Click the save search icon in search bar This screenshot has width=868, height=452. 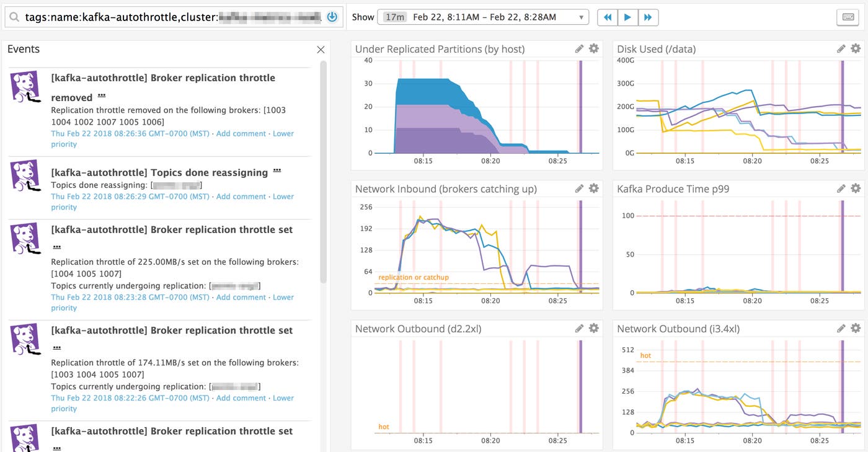tap(332, 17)
